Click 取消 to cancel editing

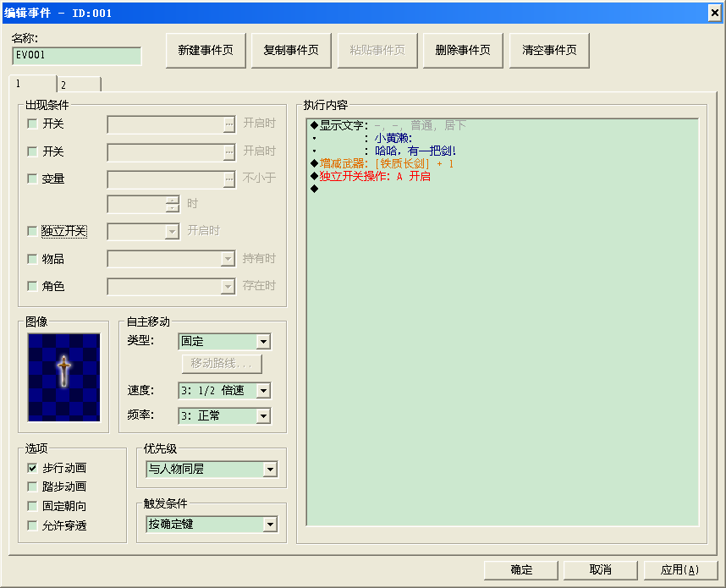601,570
